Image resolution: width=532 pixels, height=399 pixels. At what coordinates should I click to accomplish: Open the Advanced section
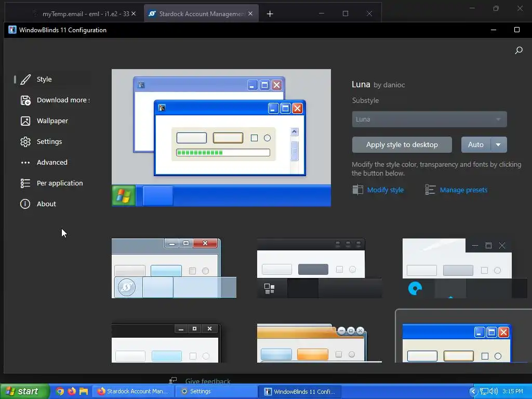pos(52,162)
